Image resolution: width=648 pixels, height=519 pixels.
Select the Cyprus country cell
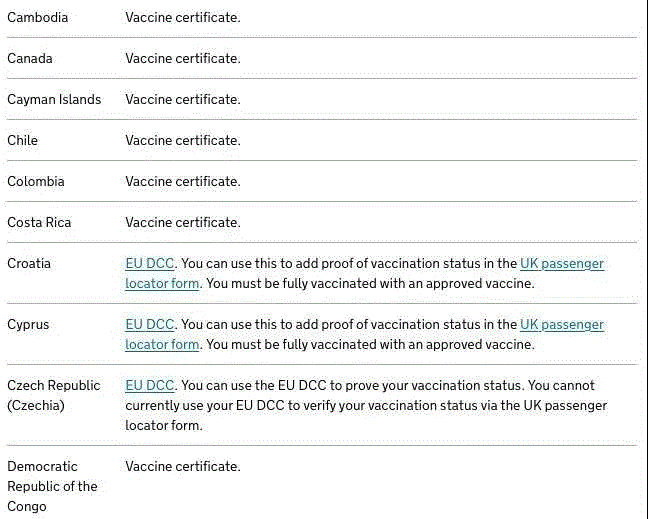click(x=28, y=325)
